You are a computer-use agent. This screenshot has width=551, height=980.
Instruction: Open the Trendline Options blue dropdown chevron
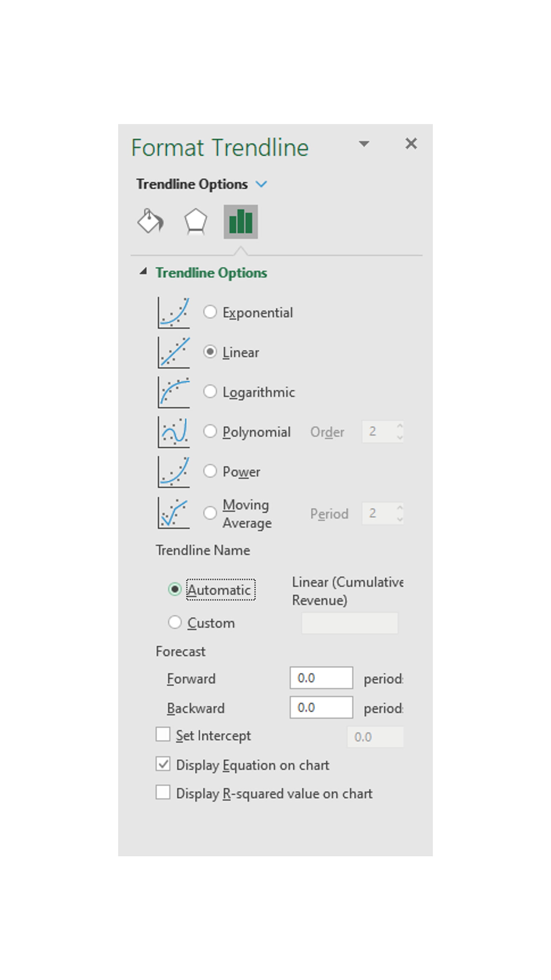pos(261,184)
